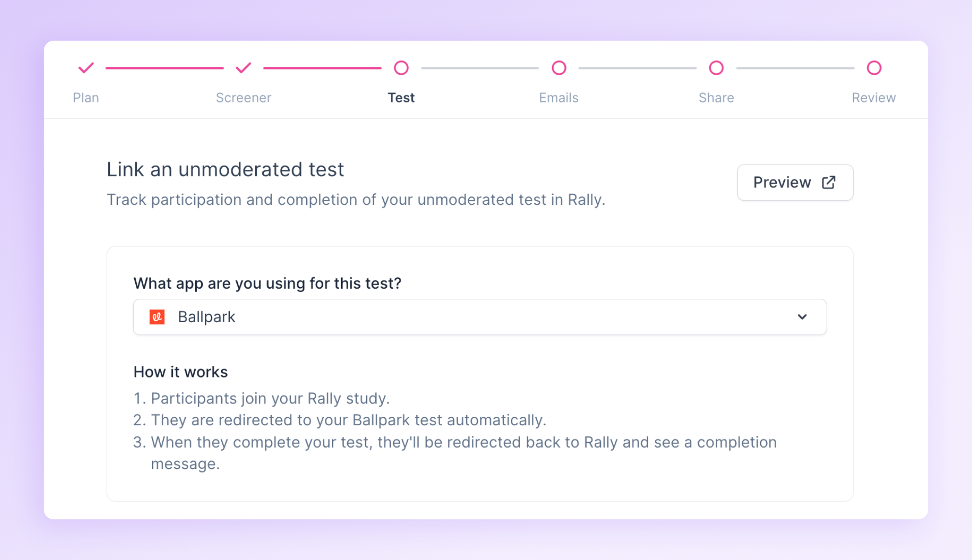Navigate to the Review step label
Screen dimensions: 972x560
tap(873, 98)
